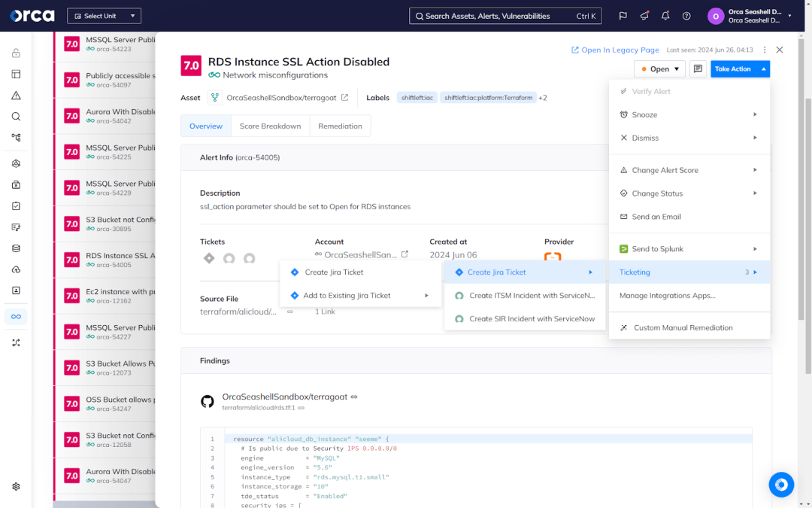Open the database icon in left sidebar
The image size is (812, 508).
[x=16, y=248]
